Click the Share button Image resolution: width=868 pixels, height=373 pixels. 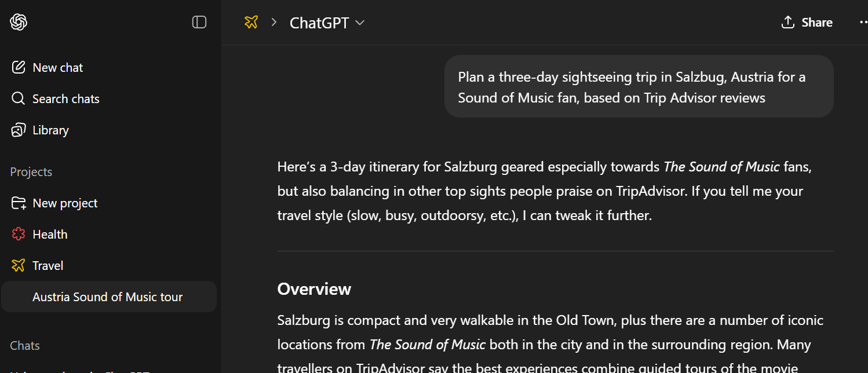[x=807, y=22]
